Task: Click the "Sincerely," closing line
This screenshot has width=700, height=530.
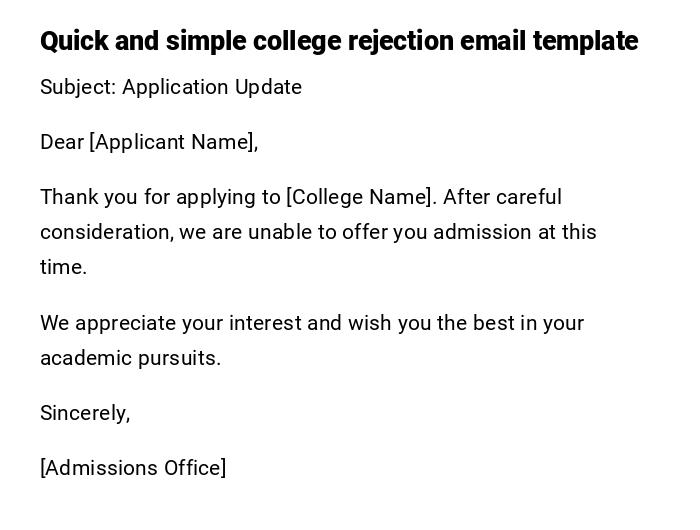Action: tap(85, 413)
